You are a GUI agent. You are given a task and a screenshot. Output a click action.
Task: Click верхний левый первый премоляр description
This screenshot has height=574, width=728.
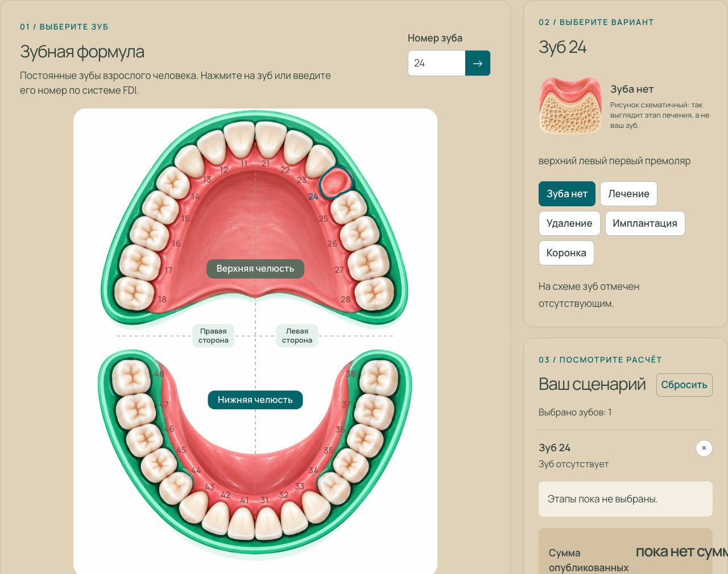(614, 161)
